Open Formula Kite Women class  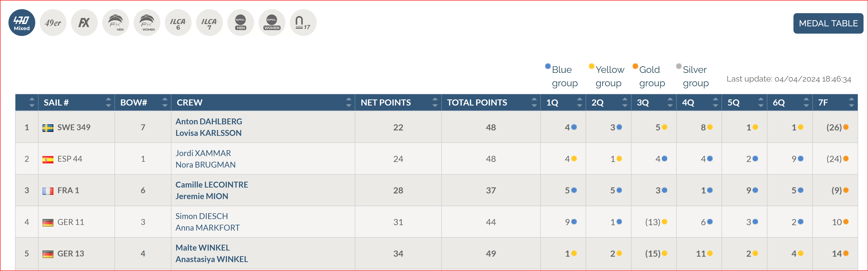pos(147,23)
